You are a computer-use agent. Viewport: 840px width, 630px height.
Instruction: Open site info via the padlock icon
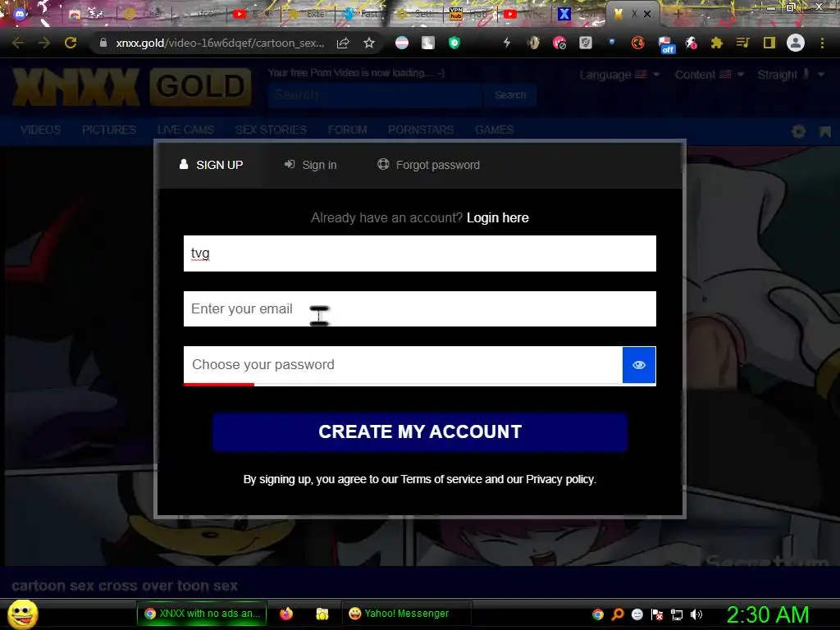tap(103, 43)
